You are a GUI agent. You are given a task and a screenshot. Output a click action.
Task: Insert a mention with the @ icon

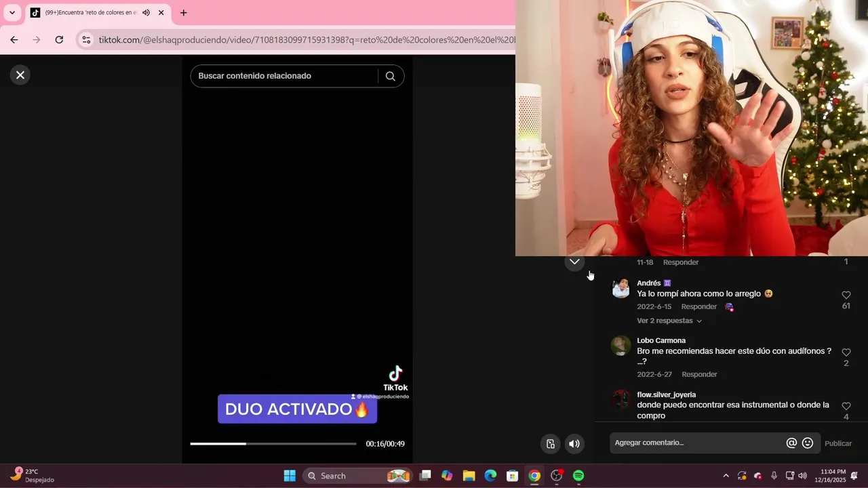791,443
